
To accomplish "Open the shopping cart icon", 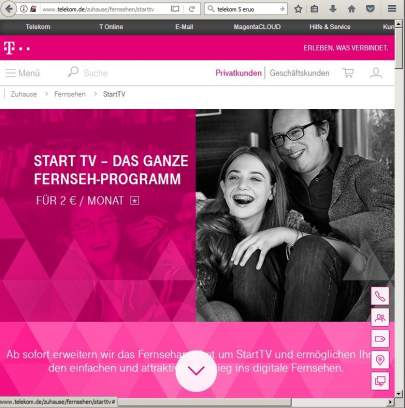I will 348,73.
